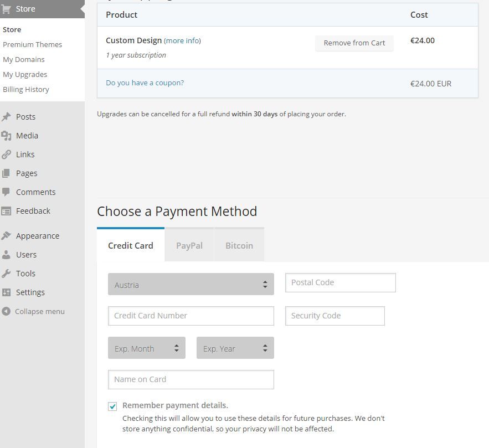Click the Store cart icon in sidebar
The width and height of the screenshot is (489, 448).
coord(7,9)
